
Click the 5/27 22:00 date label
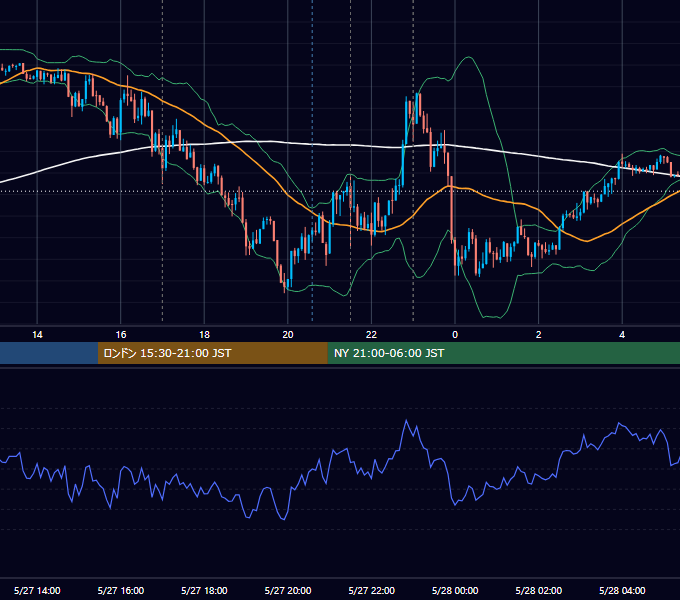coord(372,590)
